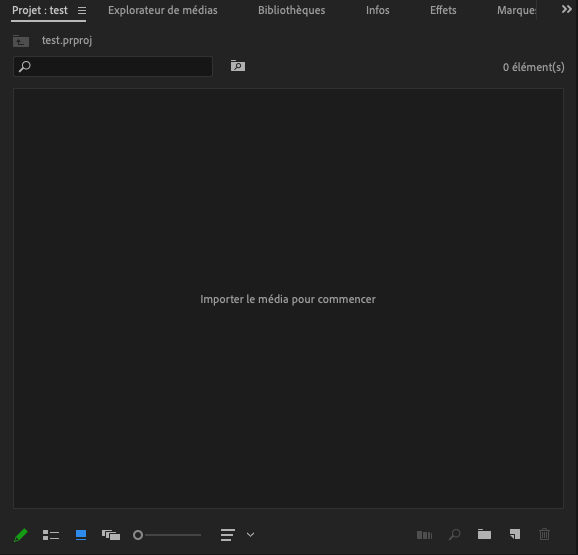Click the 0 élément(s) count label
Image resolution: width=578 pixels, height=555 pixels.
pyautogui.click(x=533, y=67)
